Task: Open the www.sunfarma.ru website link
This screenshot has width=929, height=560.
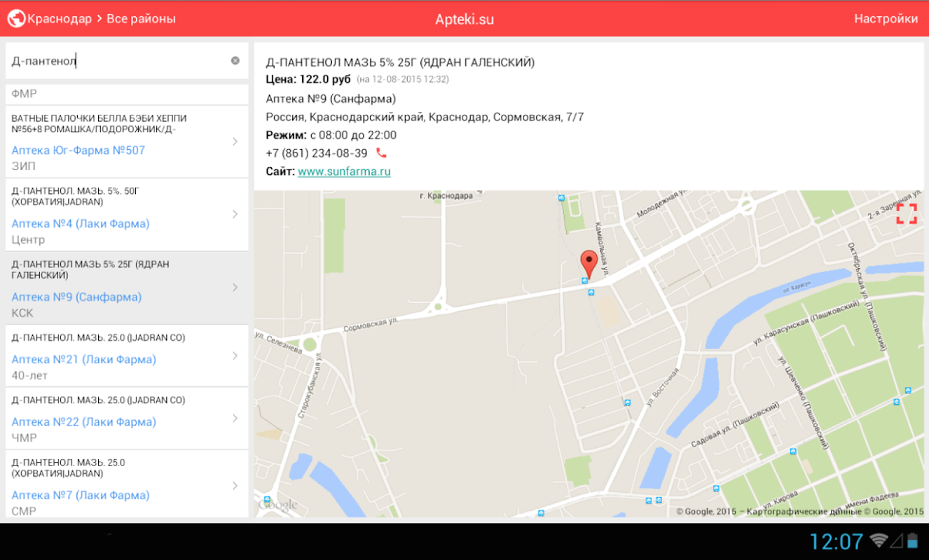Action: point(344,171)
